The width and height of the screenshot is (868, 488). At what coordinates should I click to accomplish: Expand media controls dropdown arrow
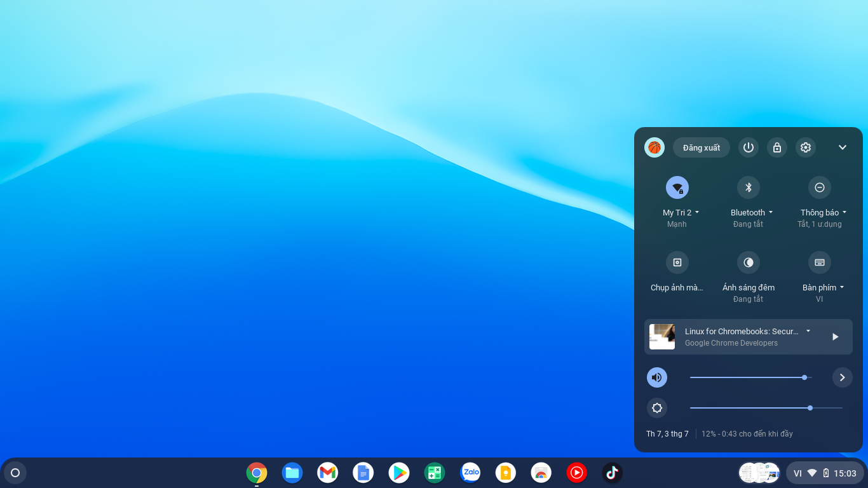click(x=808, y=331)
